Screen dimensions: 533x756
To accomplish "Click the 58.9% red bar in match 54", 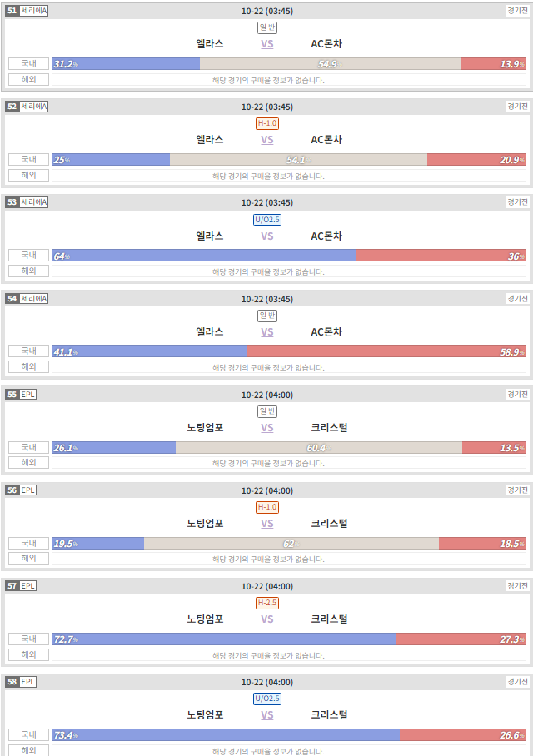I will 386,351.
